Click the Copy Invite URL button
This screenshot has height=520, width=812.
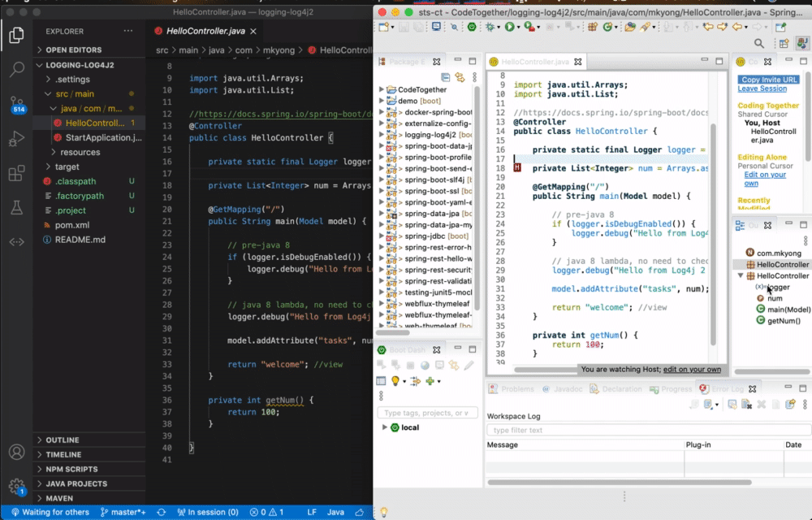[768, 80]
